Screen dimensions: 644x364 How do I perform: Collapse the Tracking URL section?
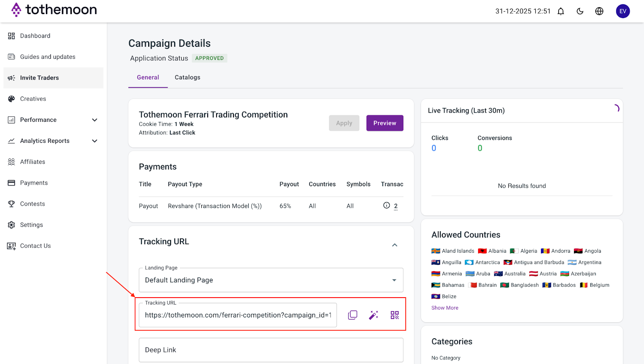(x=395, y=245)
